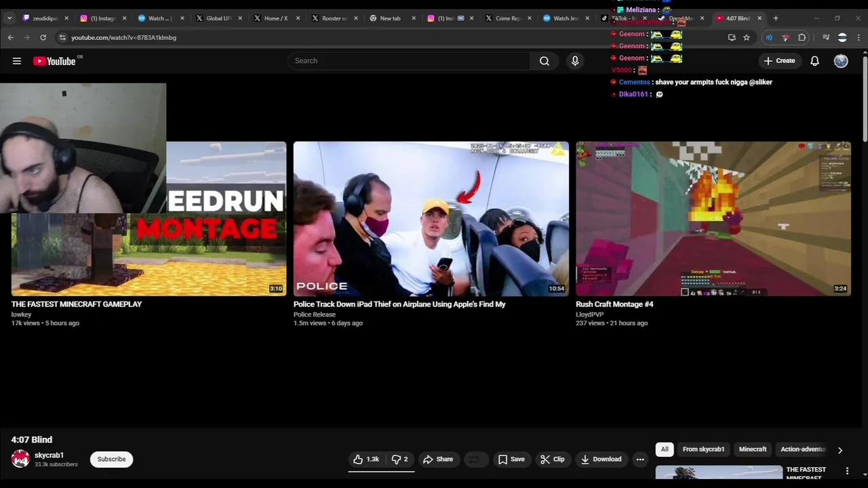The image size is (868, 488).
Task: Save the video to a playlist
Action: coord(511,460)
